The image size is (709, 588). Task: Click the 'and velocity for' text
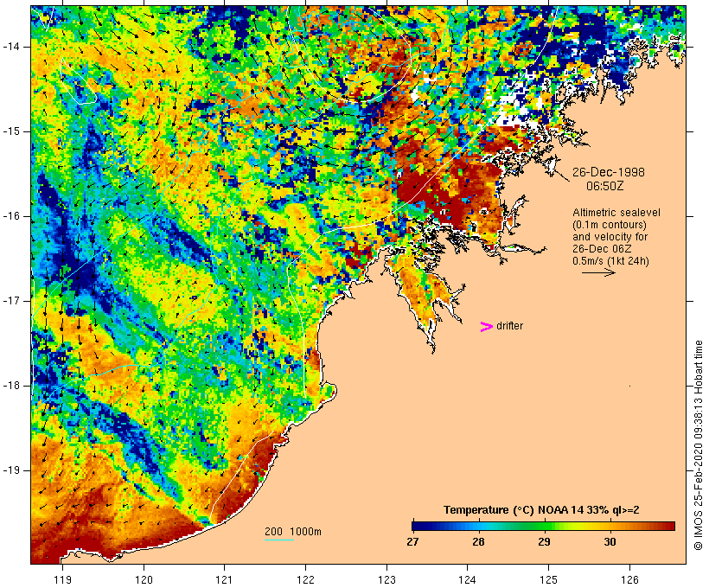(x=610, y=237)
